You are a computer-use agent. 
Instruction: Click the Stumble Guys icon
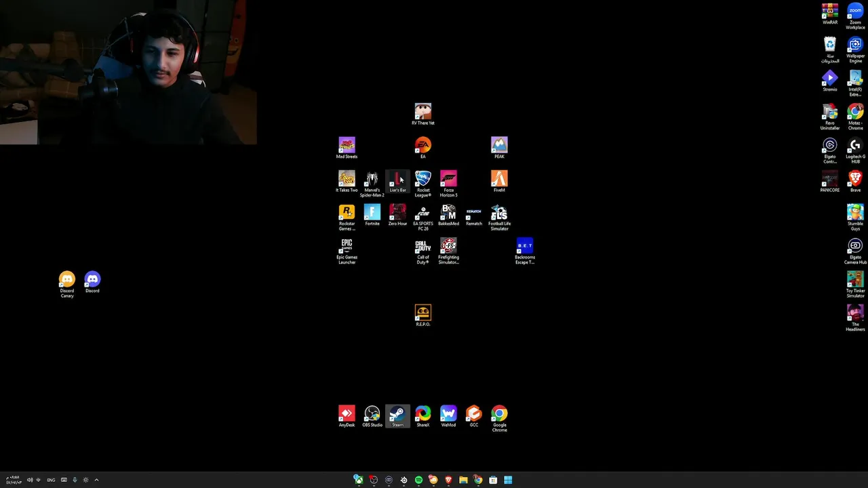coord(855,218)
